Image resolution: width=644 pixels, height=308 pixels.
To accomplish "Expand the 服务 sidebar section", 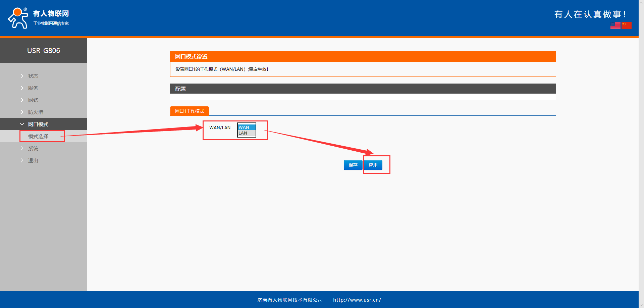I will point(33,88).
